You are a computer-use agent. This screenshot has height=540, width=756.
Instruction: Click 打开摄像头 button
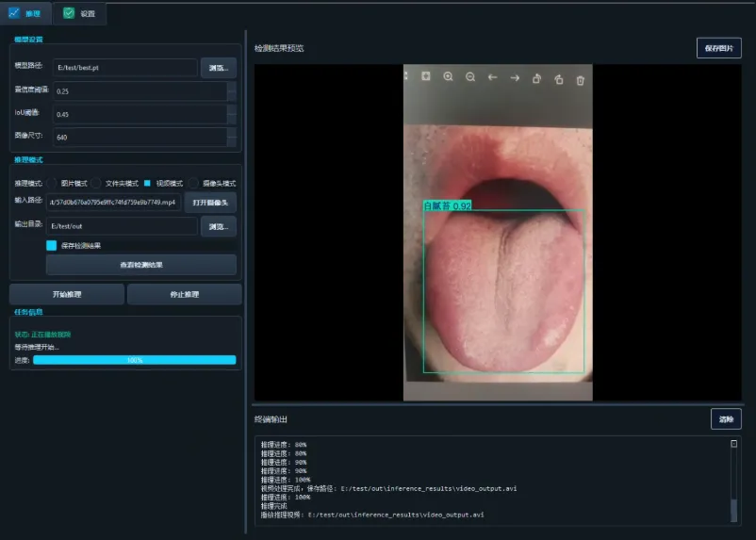tap(210, 203)
